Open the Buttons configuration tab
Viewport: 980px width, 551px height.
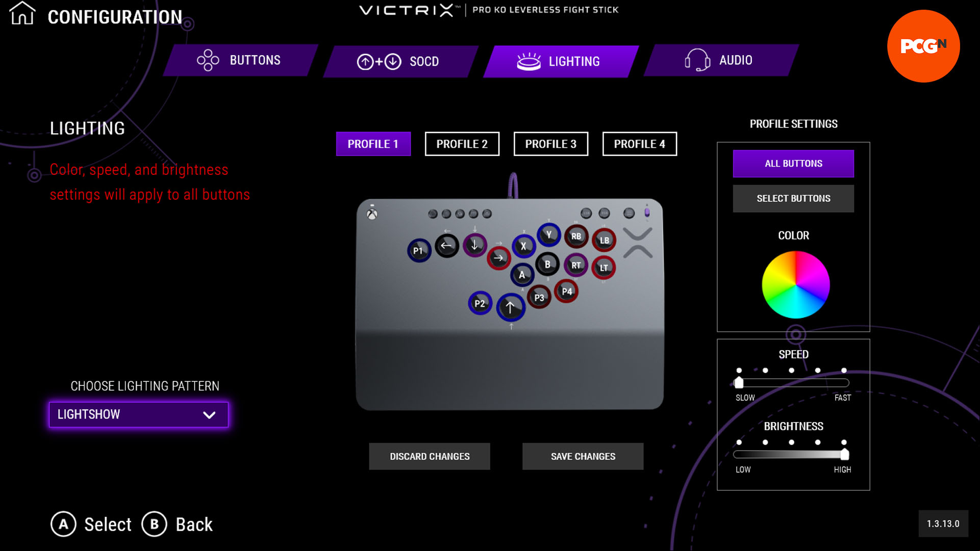[240, 60]
